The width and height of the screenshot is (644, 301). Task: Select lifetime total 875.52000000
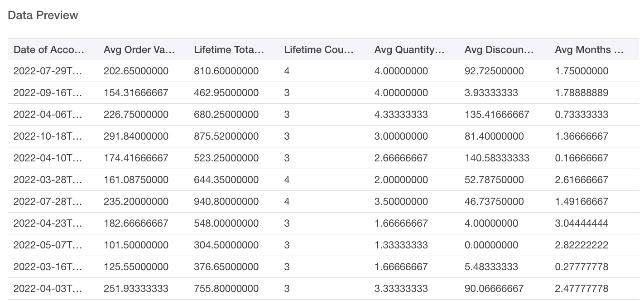[226, 136]
